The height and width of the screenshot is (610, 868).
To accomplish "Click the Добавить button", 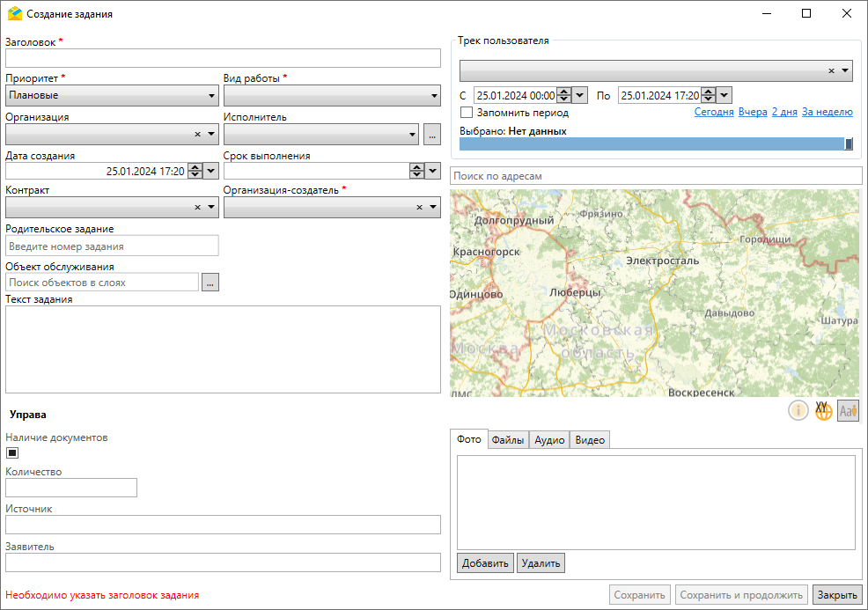I will (485, 563).
